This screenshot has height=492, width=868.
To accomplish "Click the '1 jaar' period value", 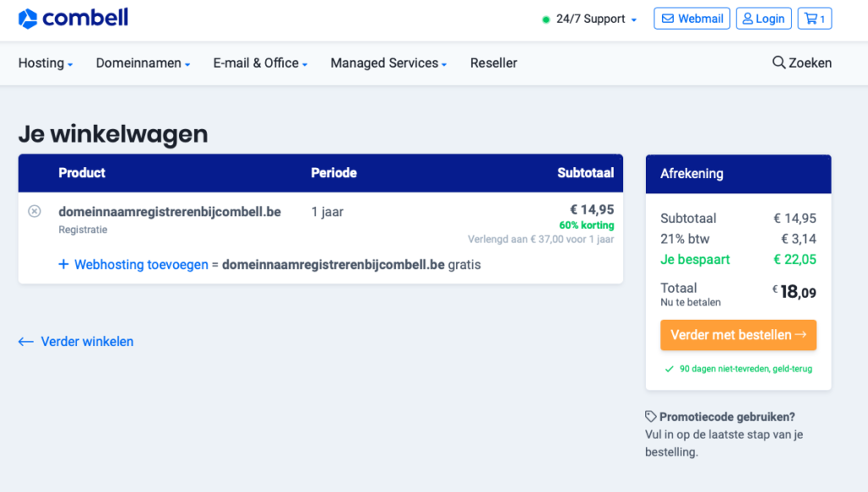I will click(x=327, y=212).
